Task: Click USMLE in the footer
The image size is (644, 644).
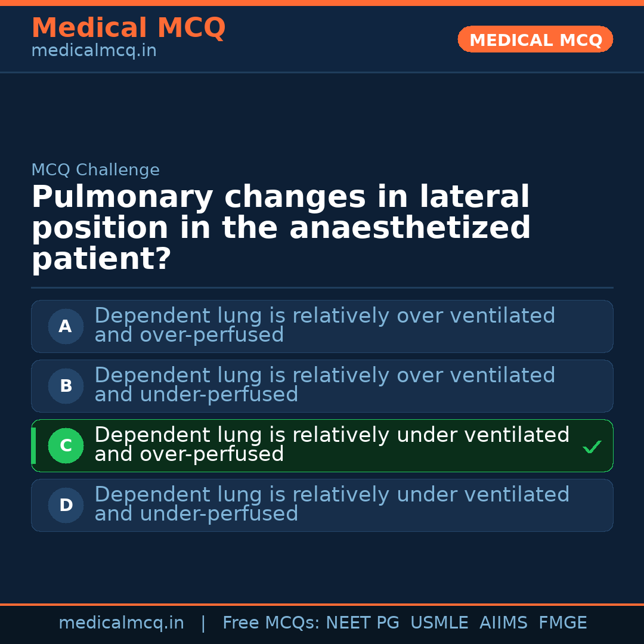Action: [x=439, y=623]
